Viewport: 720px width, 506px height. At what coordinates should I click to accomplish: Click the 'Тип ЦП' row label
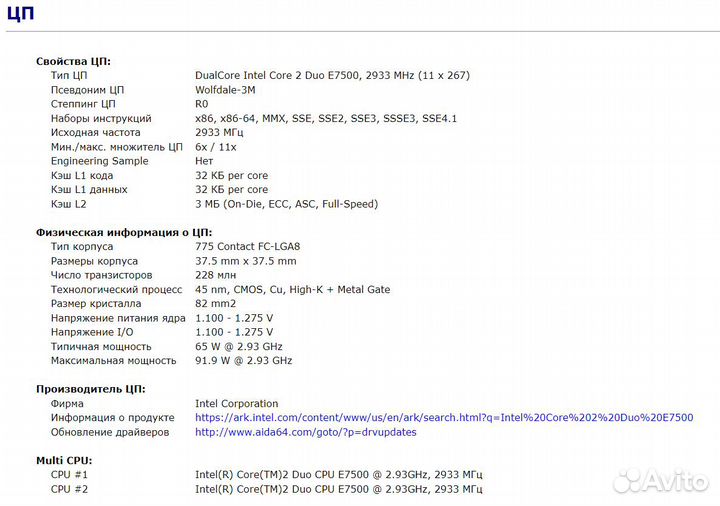(x=69, y=75)
